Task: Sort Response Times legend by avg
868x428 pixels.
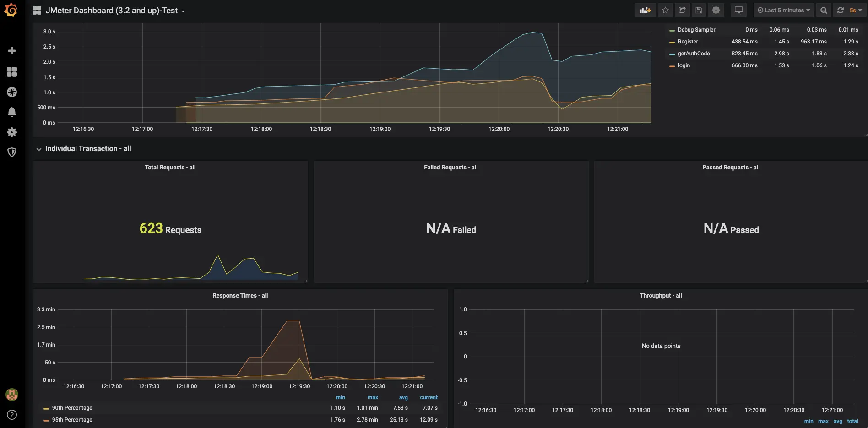Action: 403,397
